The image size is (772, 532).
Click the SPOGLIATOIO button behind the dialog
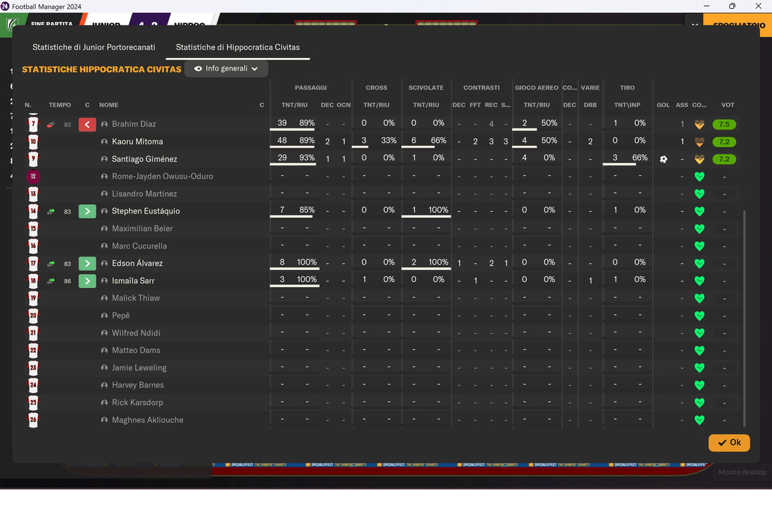(739, 25)
